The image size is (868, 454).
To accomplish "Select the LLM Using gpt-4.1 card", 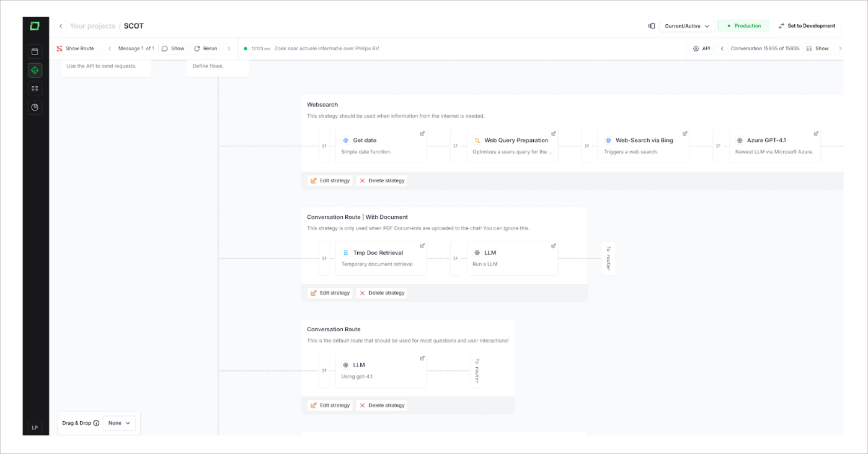I will click(381, 371).
